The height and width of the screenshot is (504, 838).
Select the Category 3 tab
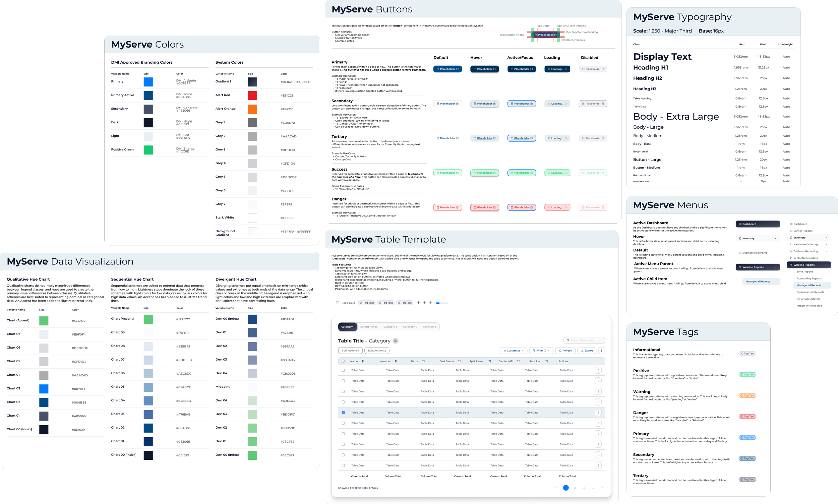click(x=390, y=326)
